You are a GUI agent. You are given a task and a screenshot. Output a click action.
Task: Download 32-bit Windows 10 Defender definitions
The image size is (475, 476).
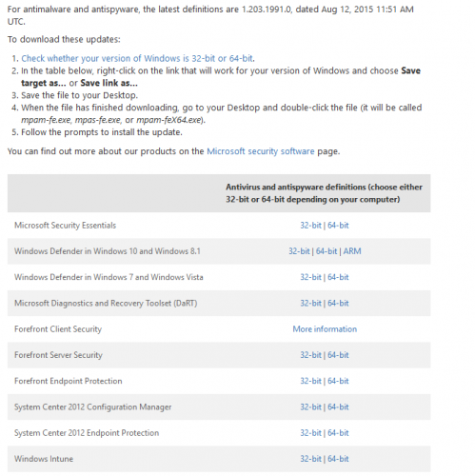click(299, 251)
